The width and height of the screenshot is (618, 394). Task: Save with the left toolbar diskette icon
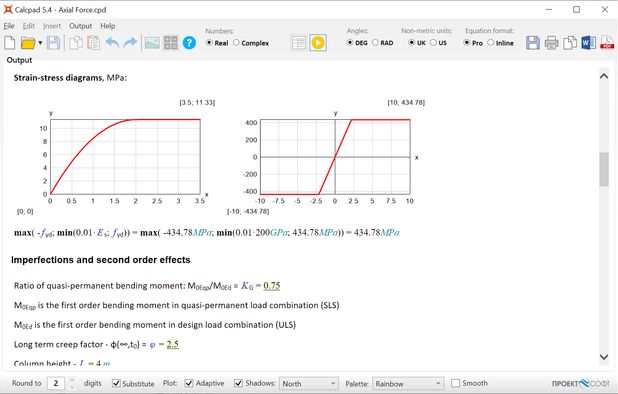(53, 43)
